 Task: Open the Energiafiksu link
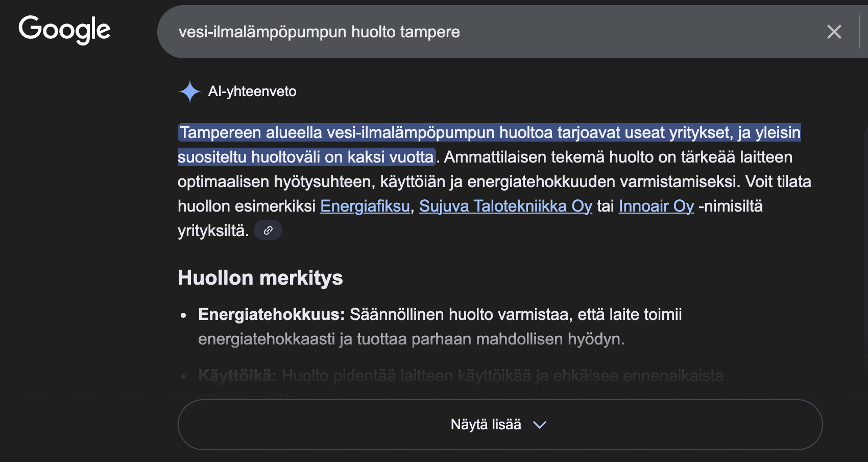coord(364,206)
